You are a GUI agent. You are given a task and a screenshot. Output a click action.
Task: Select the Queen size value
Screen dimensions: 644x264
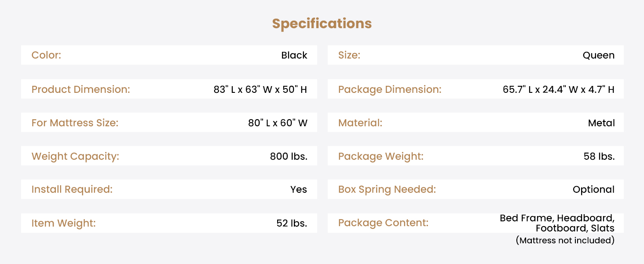coord(598,55)
